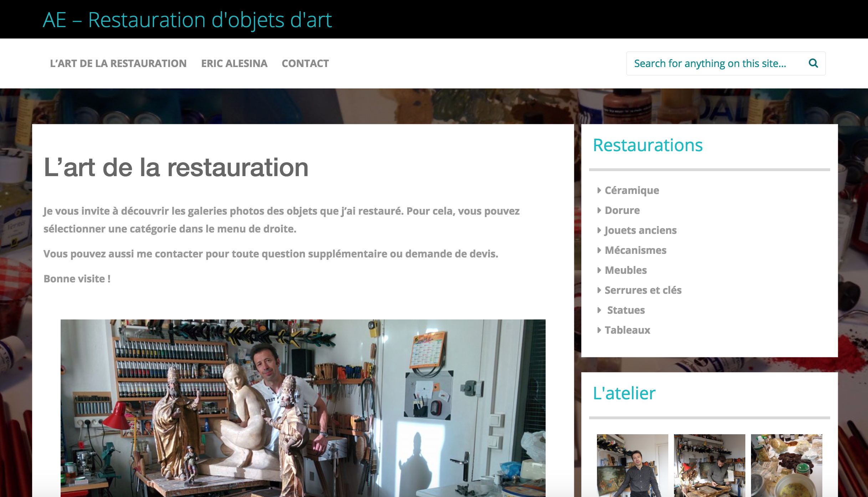The width and height of the screenshot is (868, 497).
Task: Click the sentence about demande de devis
Action: (271, 254)
